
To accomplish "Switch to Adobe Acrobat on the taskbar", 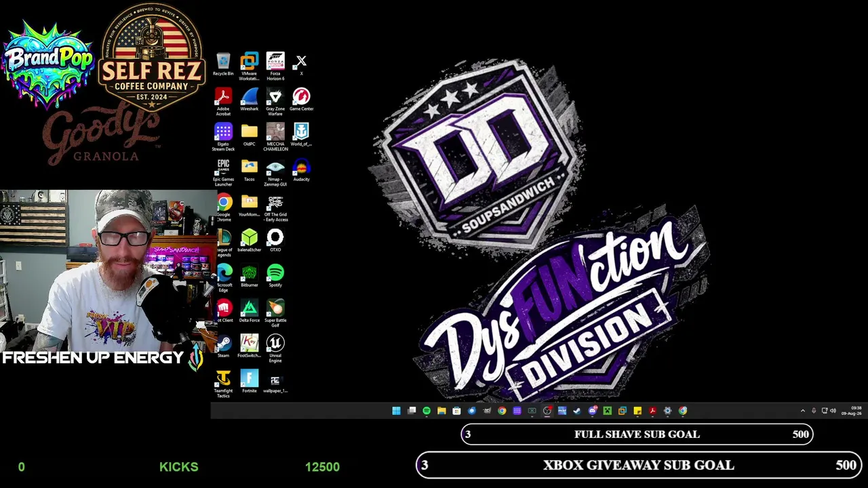I will click(x=652, y=411).
